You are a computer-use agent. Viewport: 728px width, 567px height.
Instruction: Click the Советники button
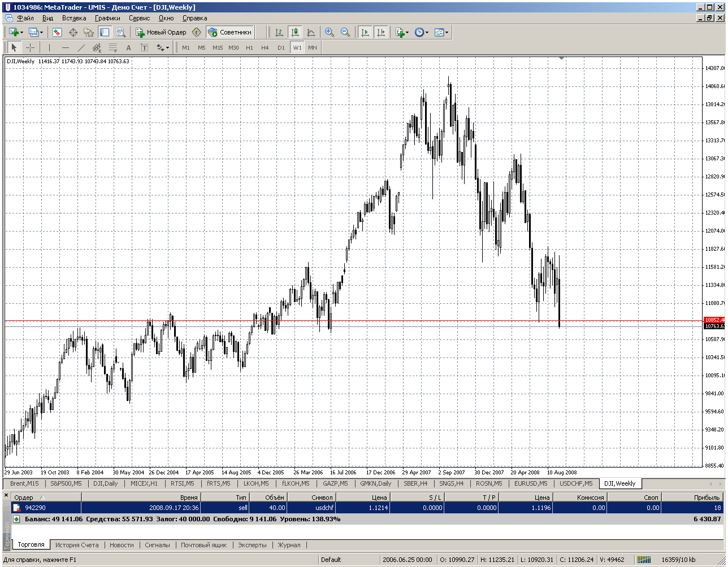[x=229, y=32]
